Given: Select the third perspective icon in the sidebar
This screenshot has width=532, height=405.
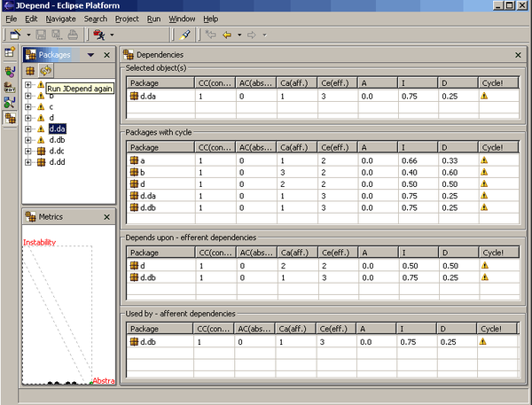Looking at the screenshot, I should point(10,88).
